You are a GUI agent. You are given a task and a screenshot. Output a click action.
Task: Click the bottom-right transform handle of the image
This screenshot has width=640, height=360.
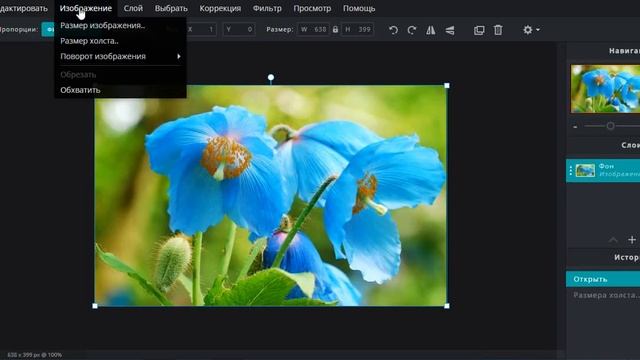pos(447,306)
